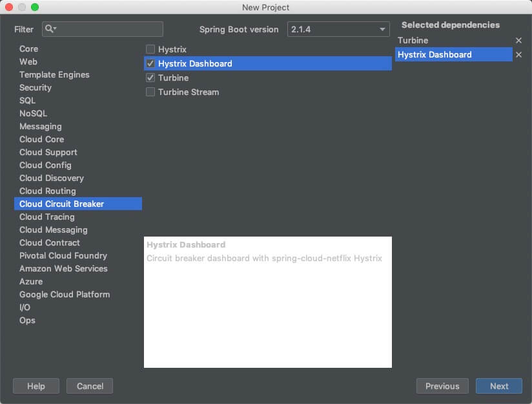
Task: Open the Cloud Core category
Action: click(78, 139)
